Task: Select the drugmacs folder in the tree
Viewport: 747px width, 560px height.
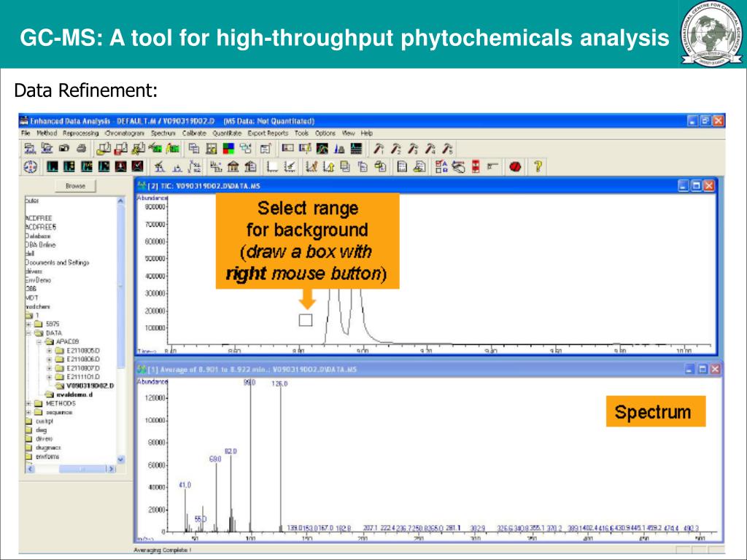Action: (48, 448)
